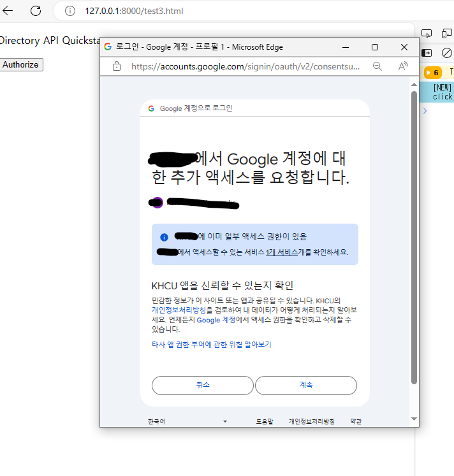Open the '개인정보처리방침' link in body text

tap(179, 310)
